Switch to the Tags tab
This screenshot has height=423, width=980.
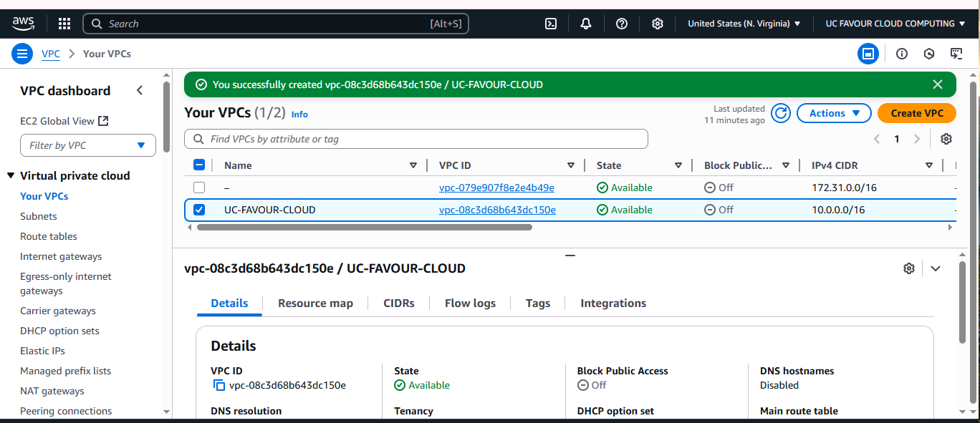(x=538, y=303)
